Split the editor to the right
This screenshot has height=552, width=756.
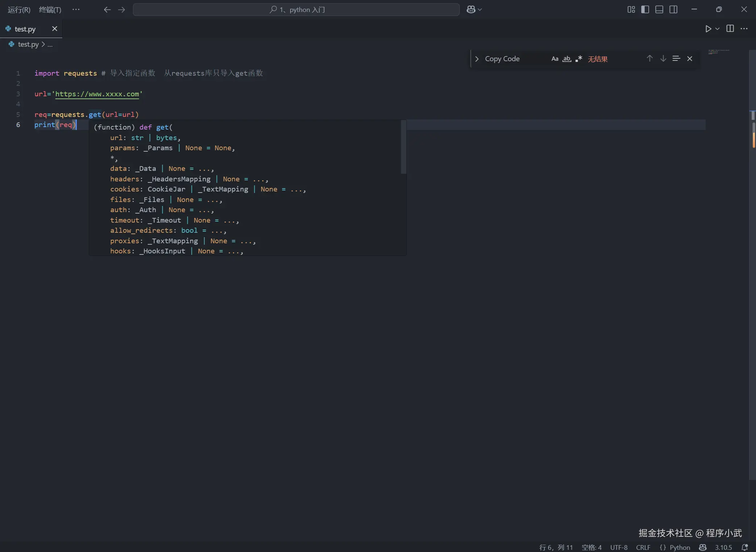click(x=730, y=29)
